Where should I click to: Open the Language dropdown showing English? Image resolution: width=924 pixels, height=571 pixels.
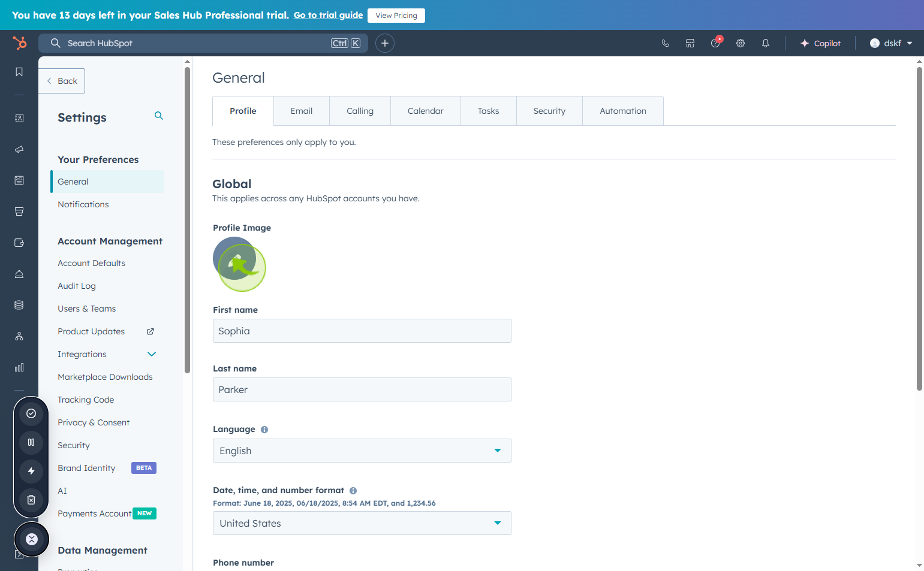click(x=362, y=451)
